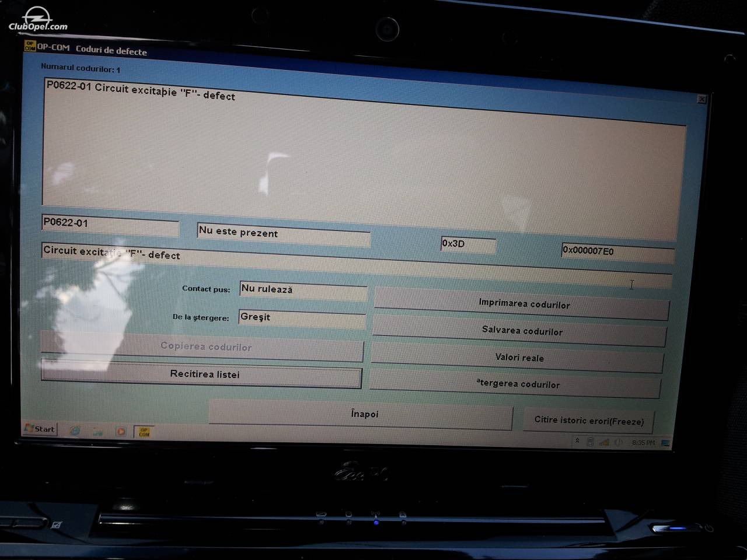This screenshot has height=560, width=747.
Task: Close the Coduri de defecte window
Action: (x=701, y=99)
